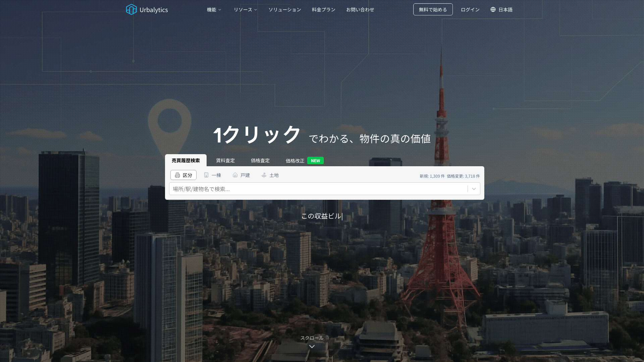Viewport: 644px width, 362px height.
Task: Click the 一棟 building icon
Action: pyautogui.click(x=206, y=175)
